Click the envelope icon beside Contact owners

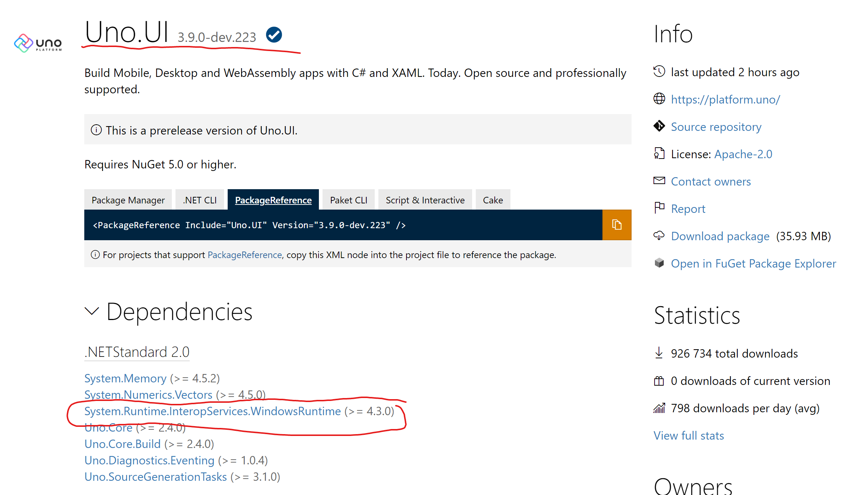tap(659, 181)
